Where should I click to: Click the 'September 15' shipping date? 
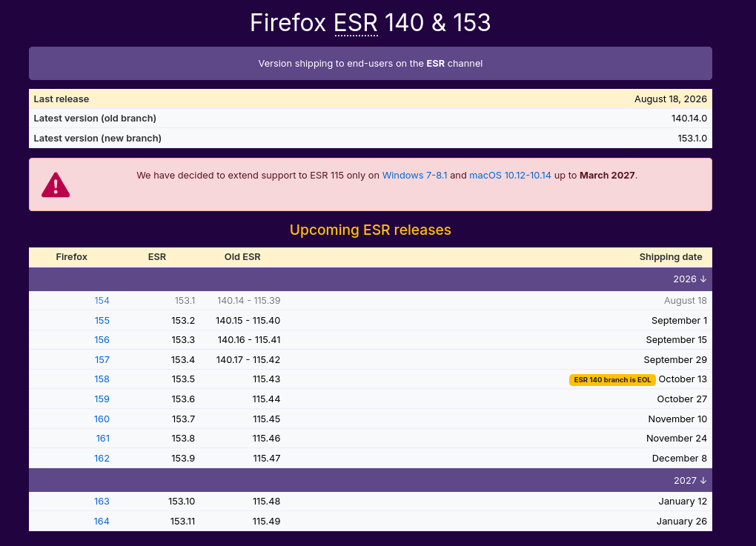coord(677,340)
